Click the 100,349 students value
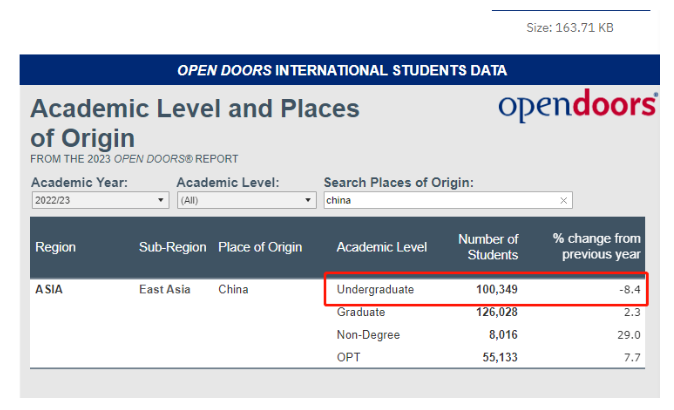 coord(496,290)
